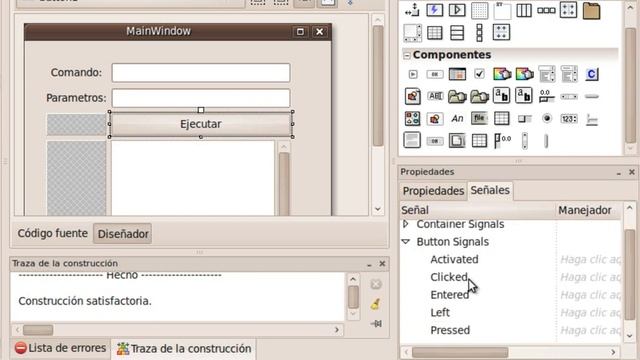Pick the HScale widget icon
640x360 pixels.
tap(547, 96)
